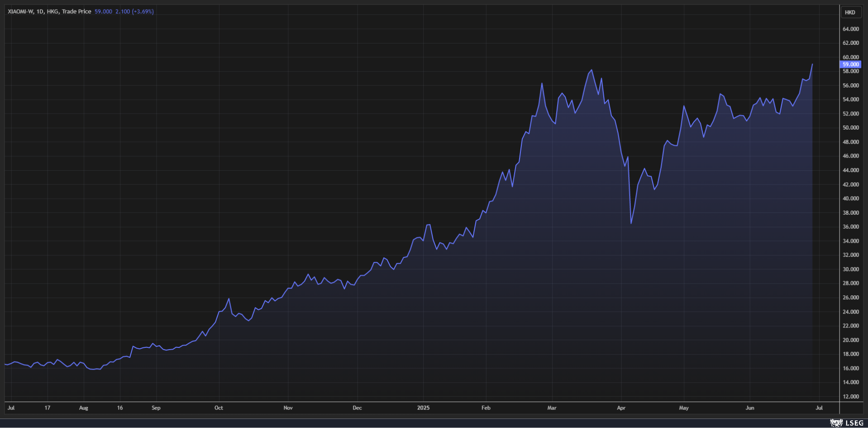The width and height of the screenshot is (868, 428).
Task: Click the 12.000 price axis label
Action: pyautogui.click(x=850, y=396)
